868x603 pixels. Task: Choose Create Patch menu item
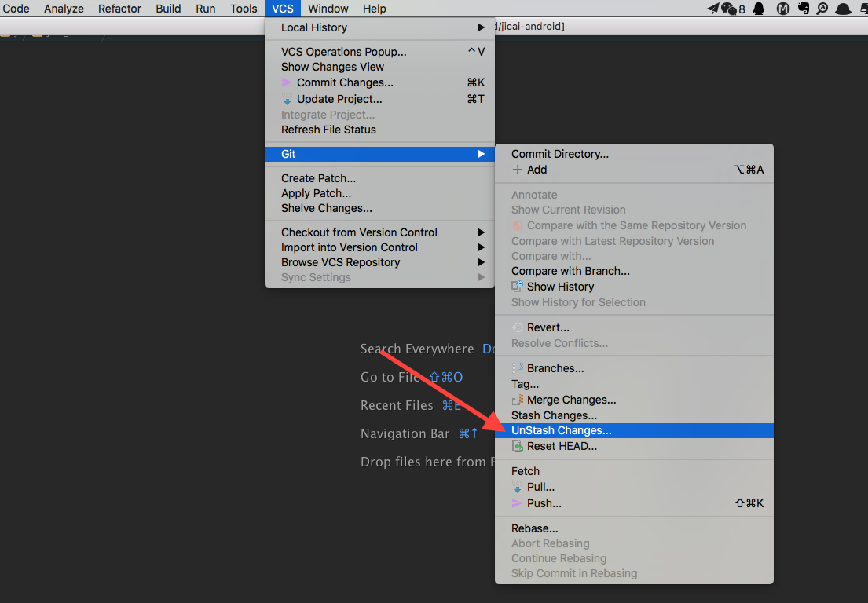[x=379, y=178]
